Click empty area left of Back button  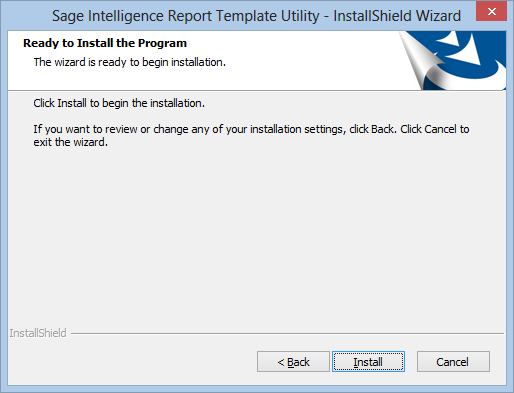pyautogui.click(x=133, y=361)
